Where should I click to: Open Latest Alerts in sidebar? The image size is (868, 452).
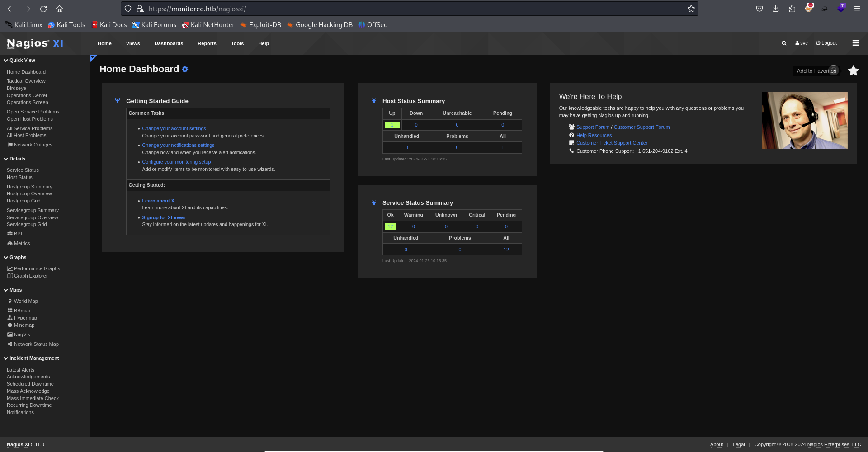click(20, 370)
